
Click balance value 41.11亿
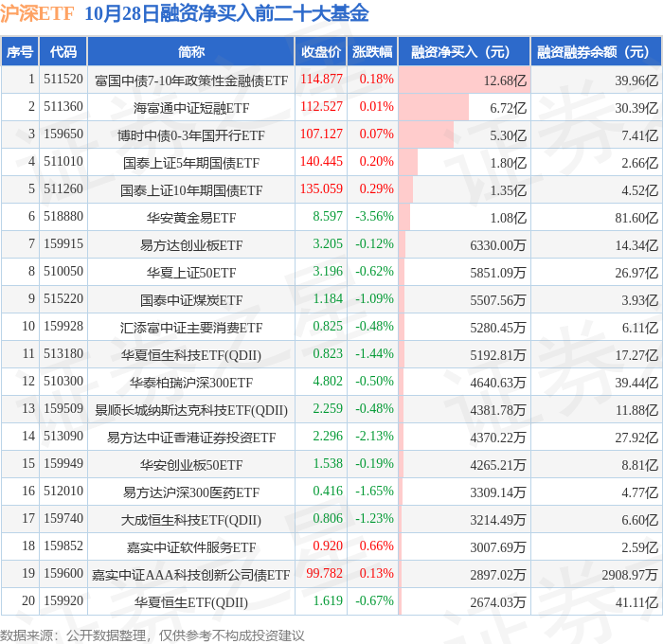tap(636, 602)
